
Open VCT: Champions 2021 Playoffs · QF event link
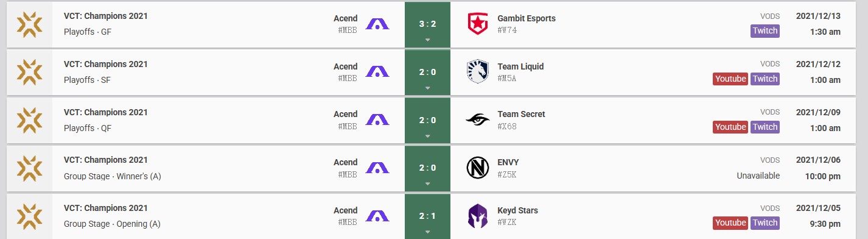pos(106,120)
